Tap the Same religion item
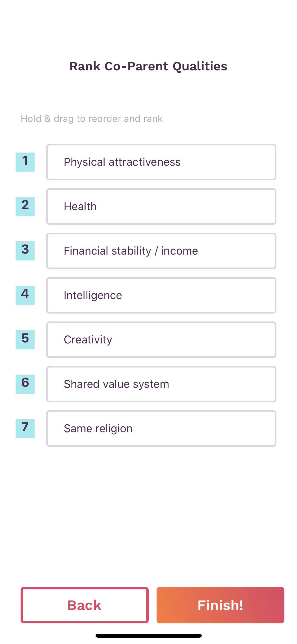The image size is (297, 644). [161, 429]
